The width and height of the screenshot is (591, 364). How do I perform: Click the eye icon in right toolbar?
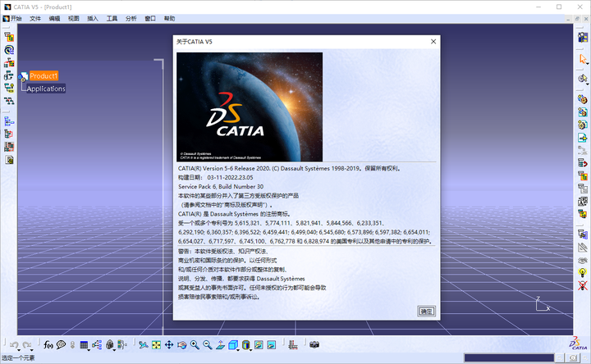[582, 260]
